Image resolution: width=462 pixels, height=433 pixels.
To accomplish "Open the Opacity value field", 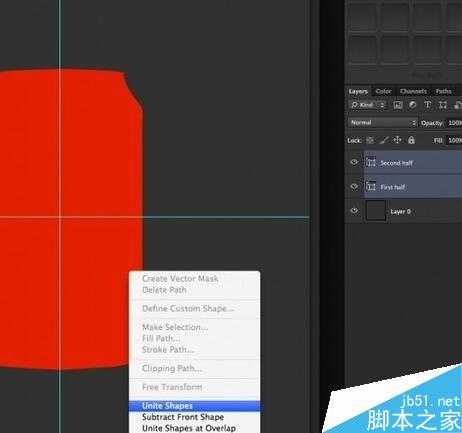I will 454,123.
